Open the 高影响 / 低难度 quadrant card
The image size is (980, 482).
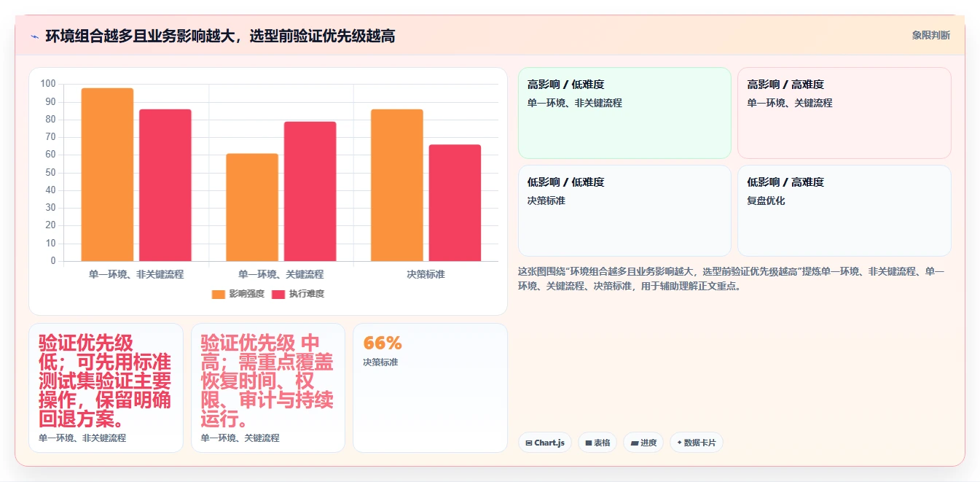(624, 113)
